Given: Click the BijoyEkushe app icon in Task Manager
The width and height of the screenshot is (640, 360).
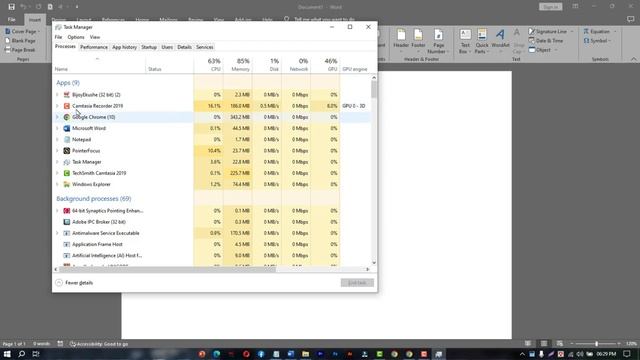Looking at the screenshot, I should pyautogui.click(x=67, y=95).
